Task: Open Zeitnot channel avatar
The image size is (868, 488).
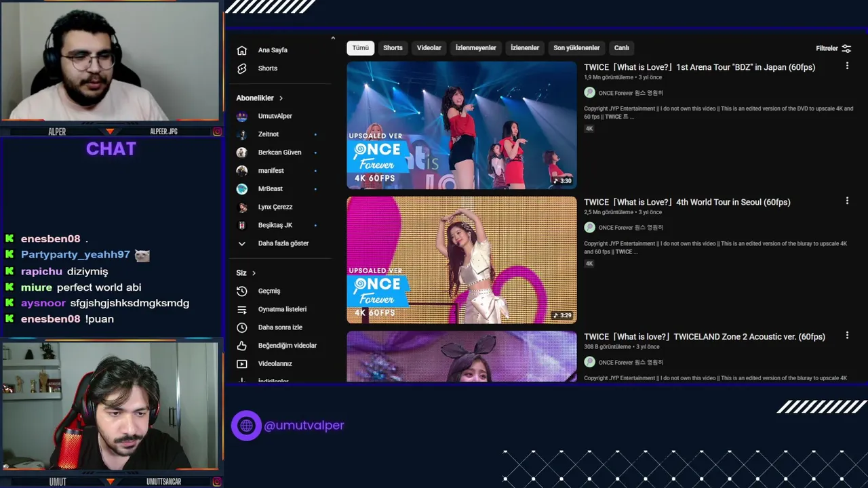Action: 241,134
